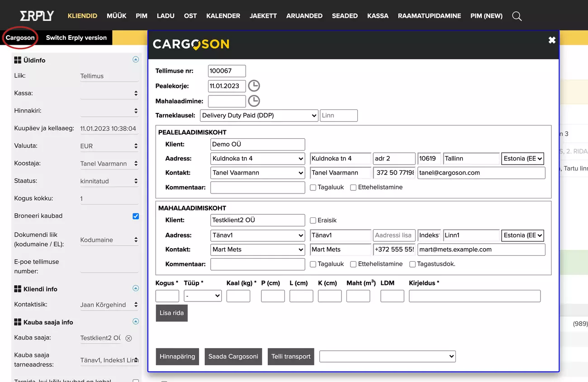Screen dimensions: 588x382
Task: Click the Maht (m³) volume field
Action: [x=358, y=296]
